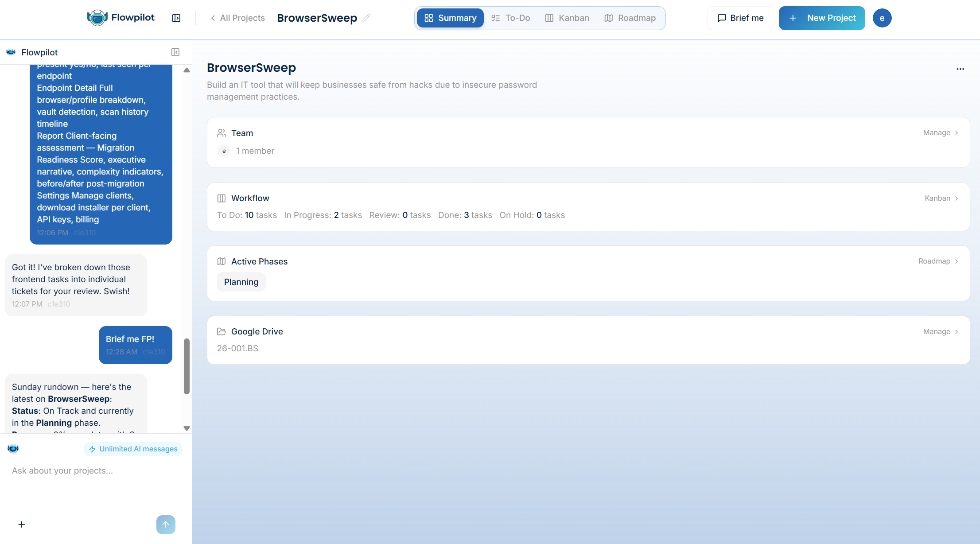Viewport: 980px width, 544px height.
Task: Open the Kanban tab
Action: coord(567,18)
